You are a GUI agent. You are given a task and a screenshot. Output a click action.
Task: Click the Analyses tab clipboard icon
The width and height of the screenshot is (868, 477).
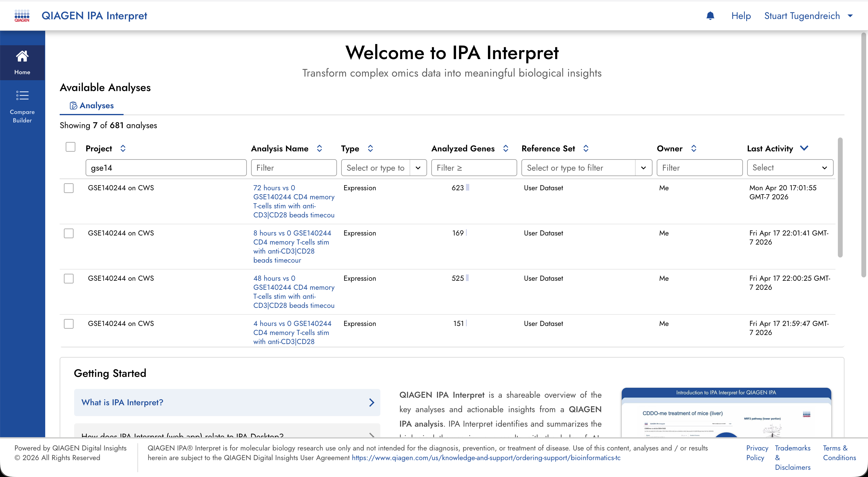[74, 106]
